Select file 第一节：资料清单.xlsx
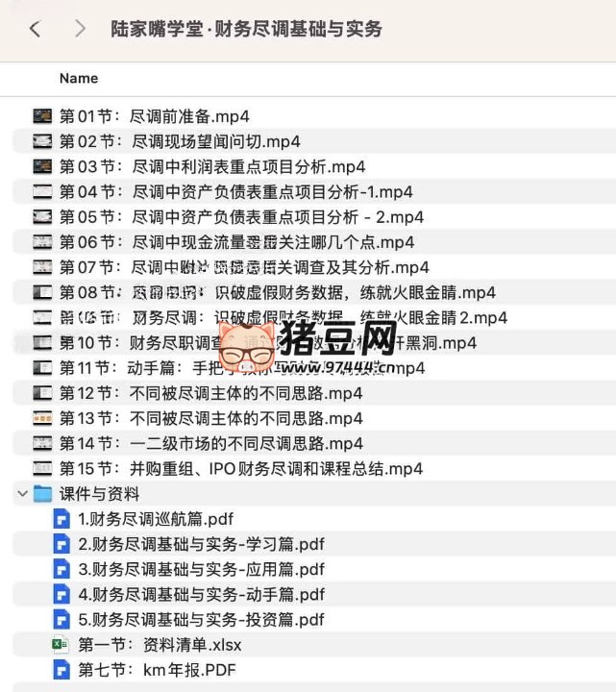Image resolution: width=616 pixels, height=692 pixels. [x=160, y=645]
